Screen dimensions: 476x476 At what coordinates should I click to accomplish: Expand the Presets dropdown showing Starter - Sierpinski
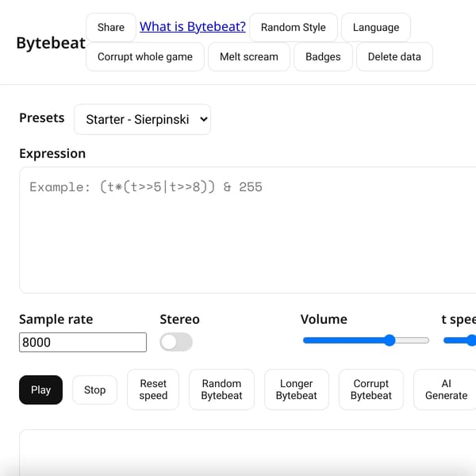click(x=142, y=119)
